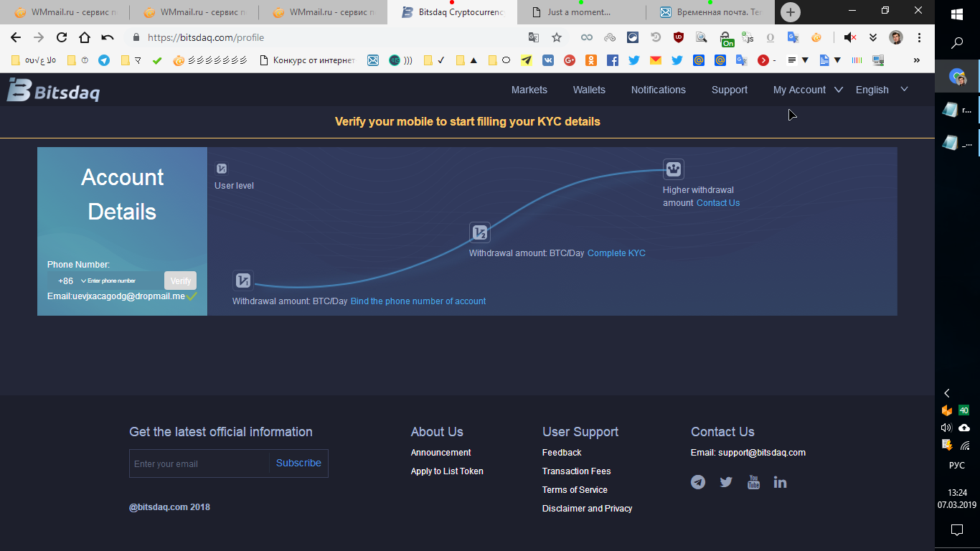
Task: Click Bind the phone number of account
Action: pyautogui.click(x=418, y=301)
